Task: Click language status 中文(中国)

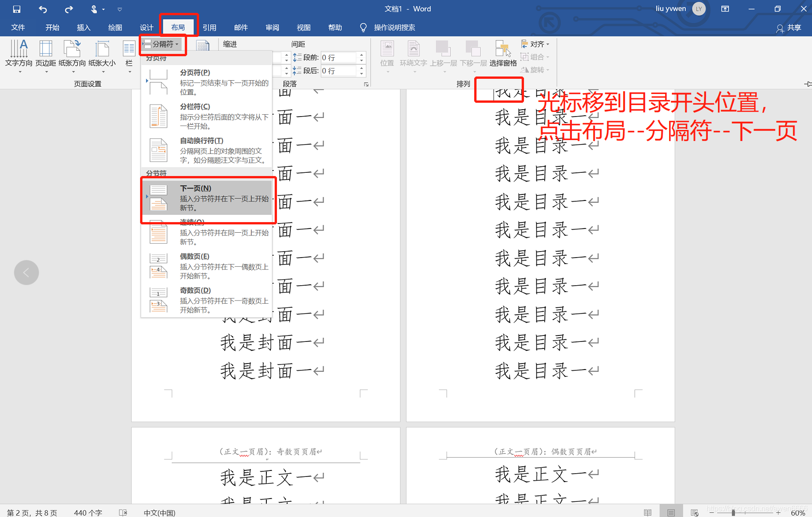Action: point(159,513)
